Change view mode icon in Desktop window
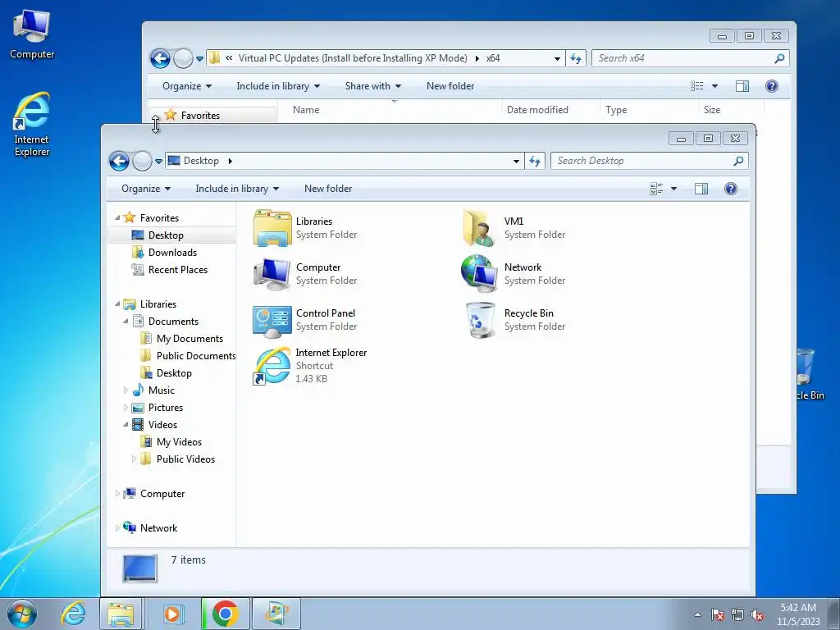 pos(656,189)
